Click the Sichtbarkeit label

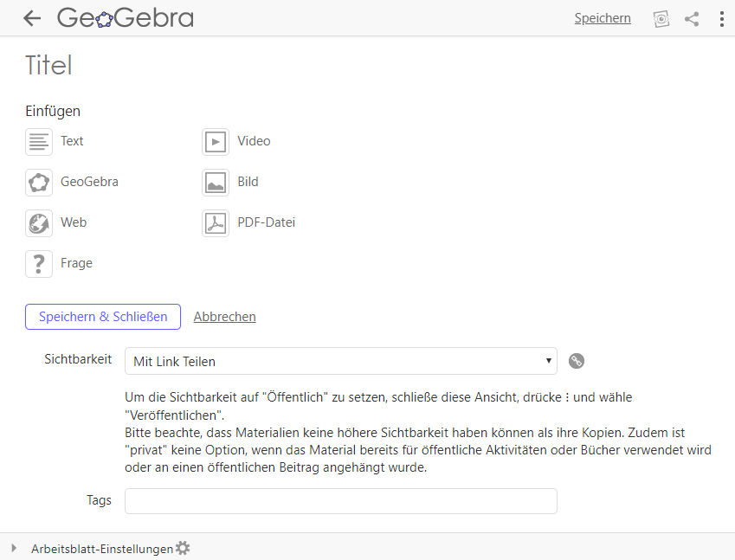click(78, 359)
